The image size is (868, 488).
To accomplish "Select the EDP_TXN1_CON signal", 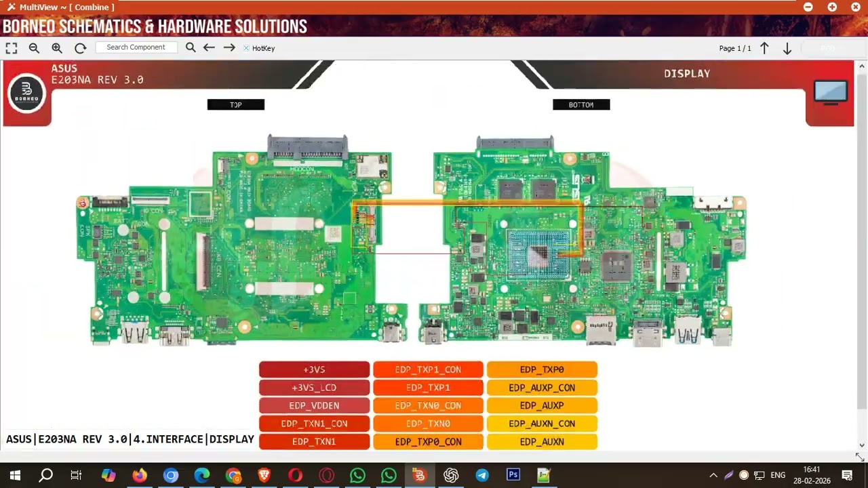I will pos(314,424).
